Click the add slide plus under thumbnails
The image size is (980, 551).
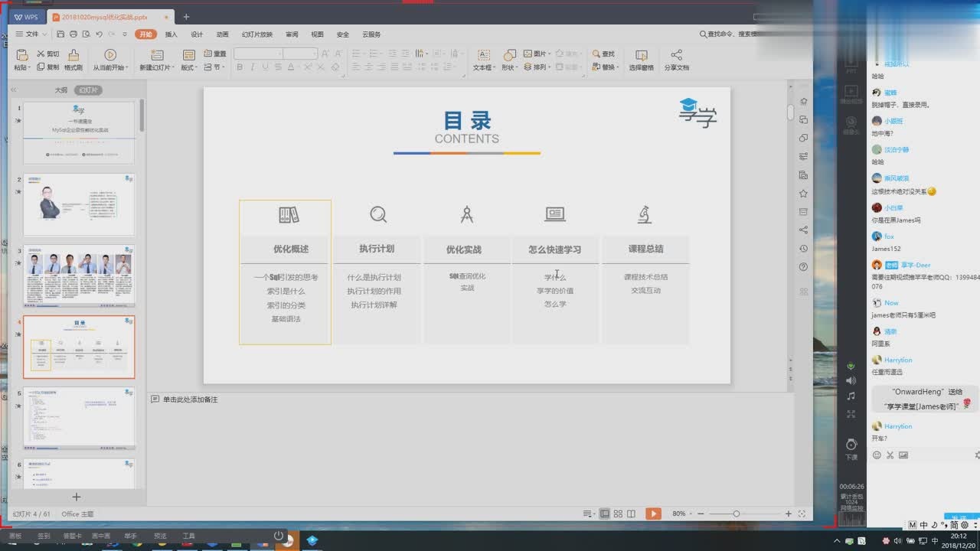pyautogui.click(x=76, y=497)
